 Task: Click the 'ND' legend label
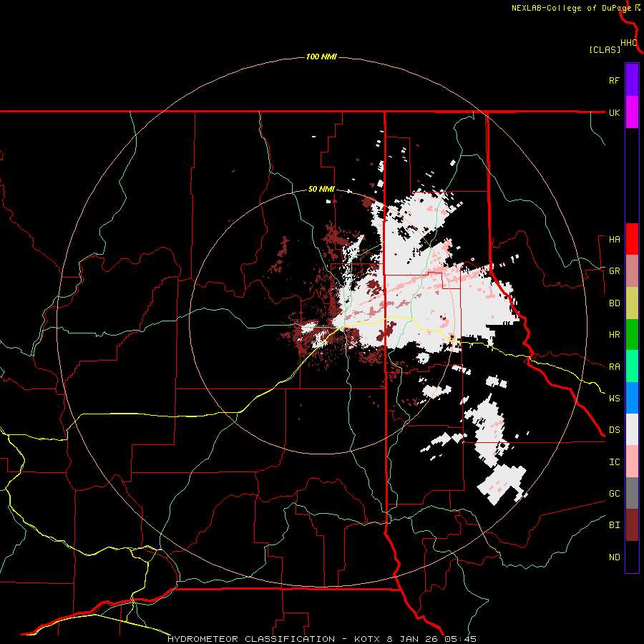[x=614, y=557]
